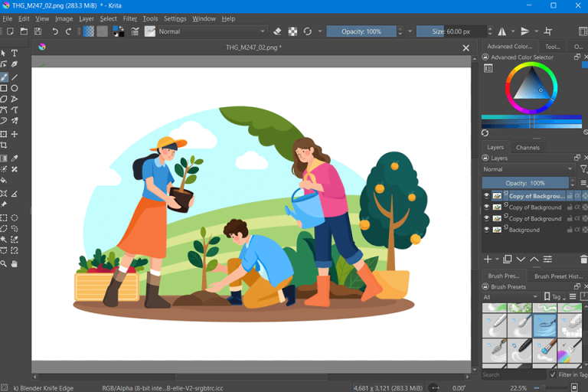Select the Elliptical Selection tool
Screen dimensions: 588x392
[15, 217]
